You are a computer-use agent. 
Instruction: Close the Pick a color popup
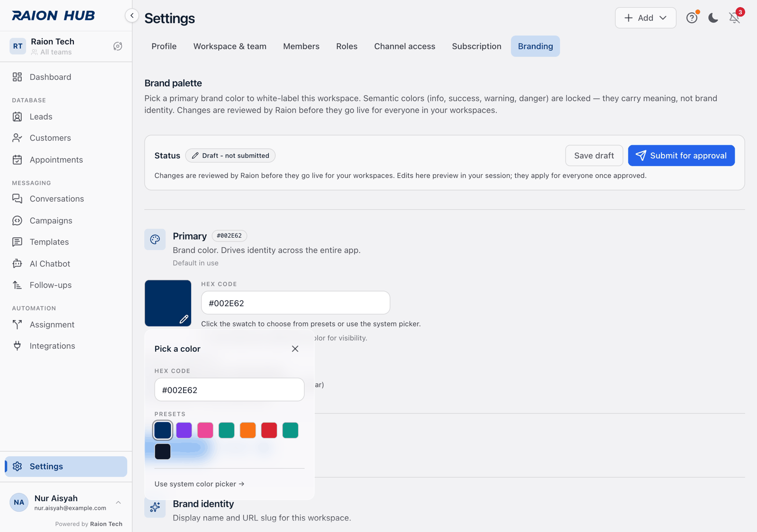(x=295, y=349)
